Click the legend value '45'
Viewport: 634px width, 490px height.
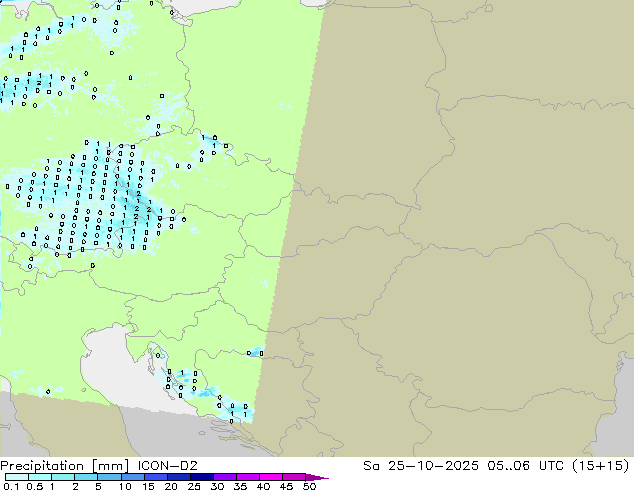tap(286, 486)
